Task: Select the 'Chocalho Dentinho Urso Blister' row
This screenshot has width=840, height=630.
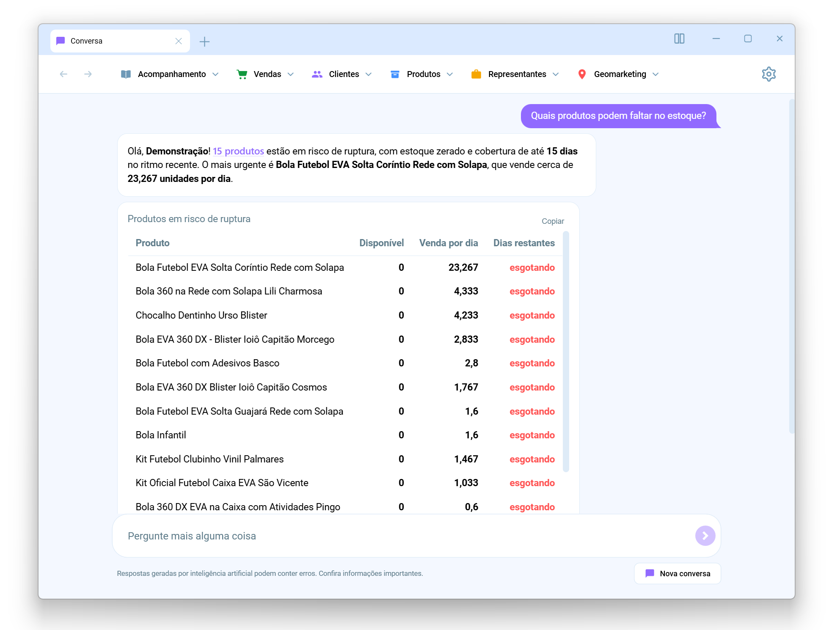Action: click(x=345, y=315)
